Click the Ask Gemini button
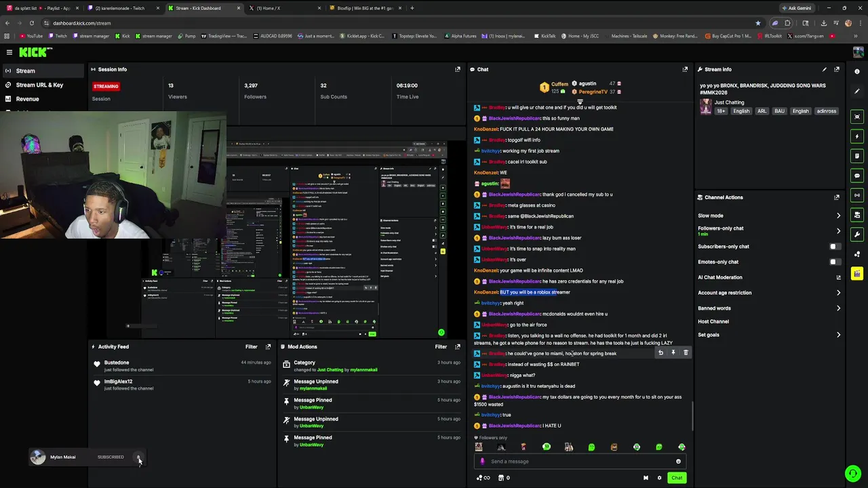Screen dimensions: 868x488 click(796, 8)
